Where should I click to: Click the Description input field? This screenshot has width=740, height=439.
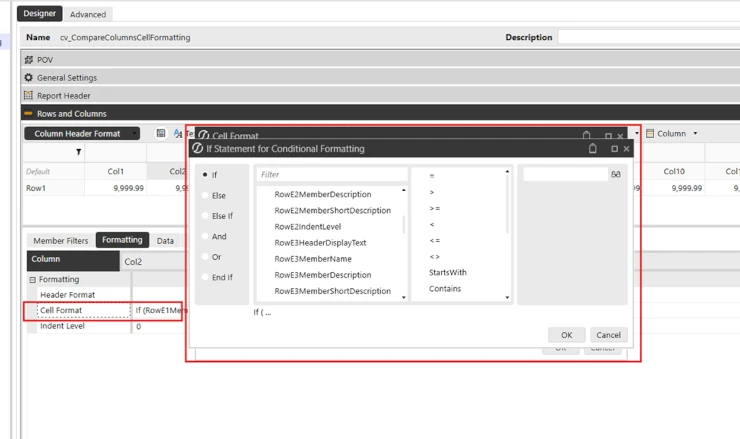pyautogui.click(x=648, y=37)
